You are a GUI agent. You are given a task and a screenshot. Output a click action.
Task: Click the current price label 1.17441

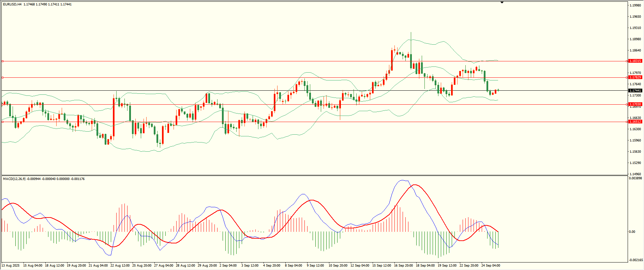point(635,91)
